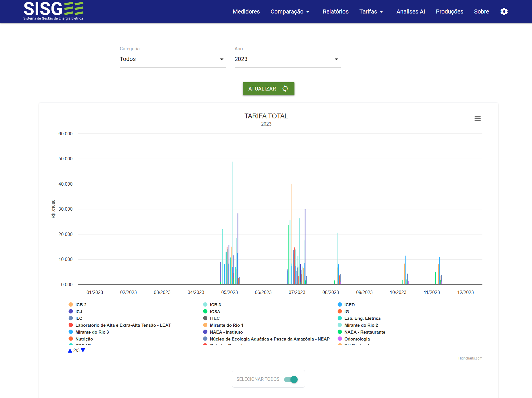Click the refresh icon in Atualizar button
Screen dimensions: 532x398
[285, 89]
